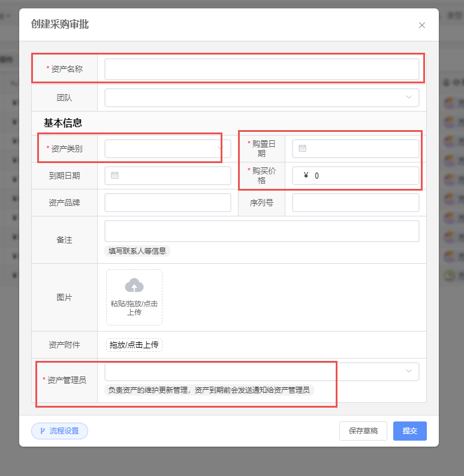Screen dimensions: 464x476
Task: Open the 资产类别 dropdown
Action: [x=167, y=149]
